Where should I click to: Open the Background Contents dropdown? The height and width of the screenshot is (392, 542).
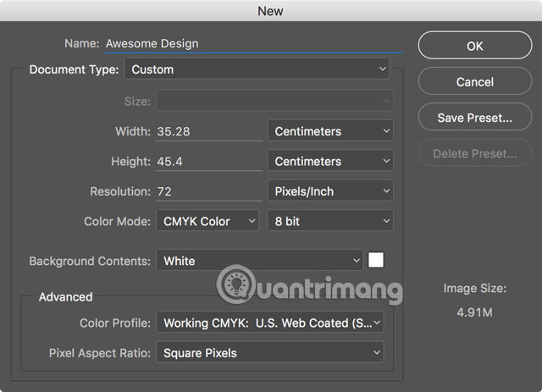click(259, 261)
